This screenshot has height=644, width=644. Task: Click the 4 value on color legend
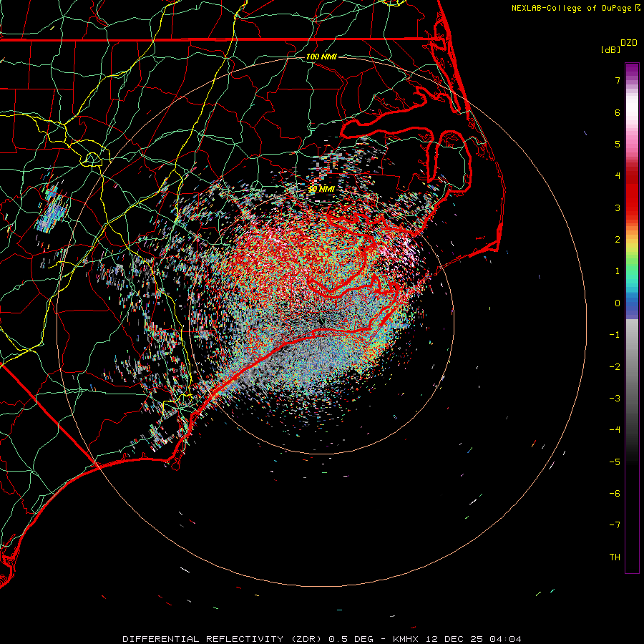618,176
